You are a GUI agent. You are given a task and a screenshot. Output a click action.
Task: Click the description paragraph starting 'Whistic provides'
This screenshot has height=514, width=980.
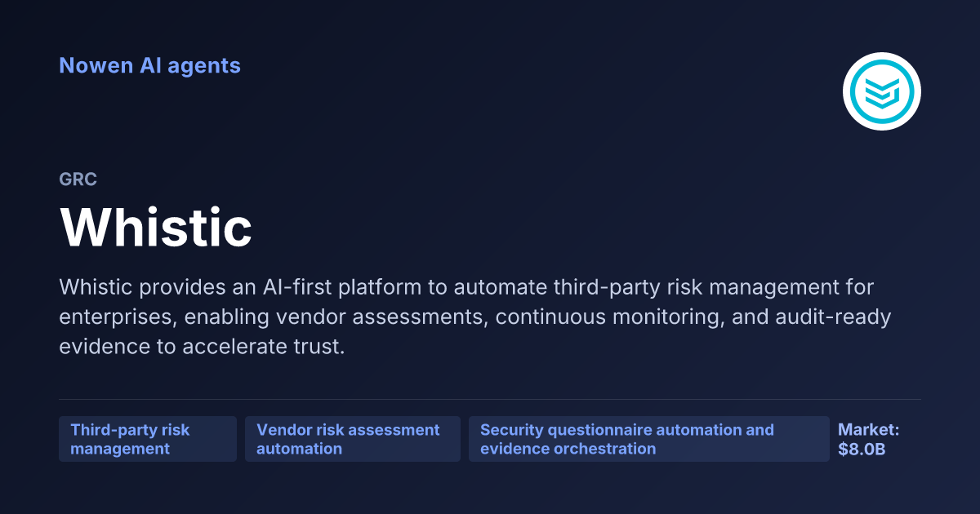(x=475, y=317)
